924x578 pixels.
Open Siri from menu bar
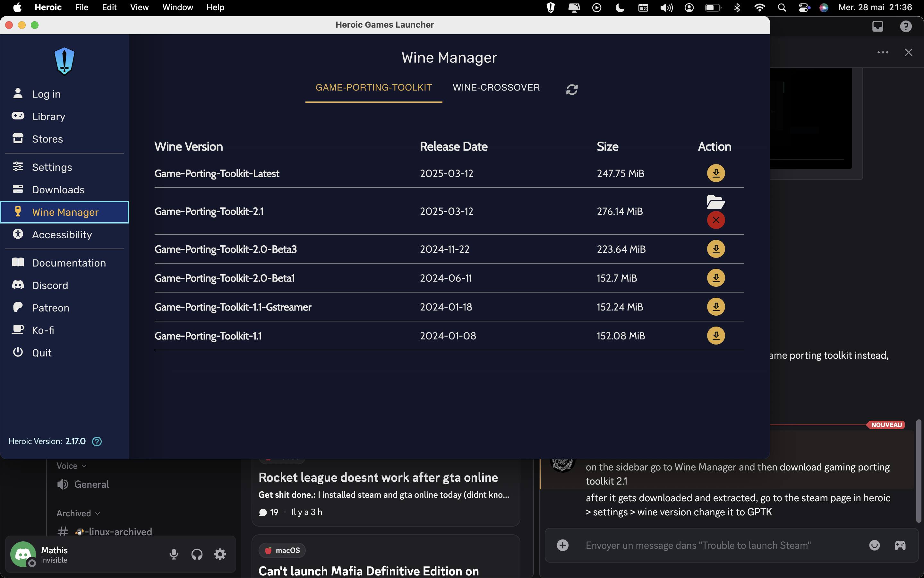[x=824, y=8]
